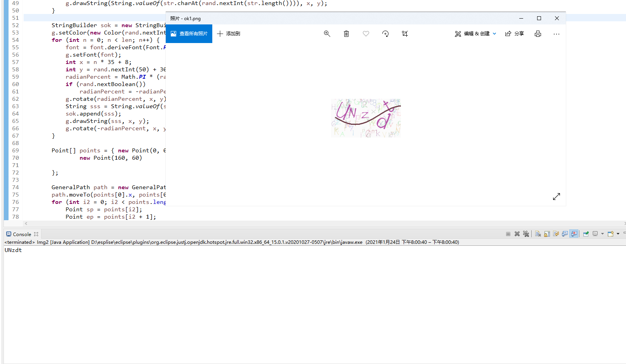
Task: Toggle Scroll Lock in the Console
Action: pyautogui.click(x=547, y=234)
